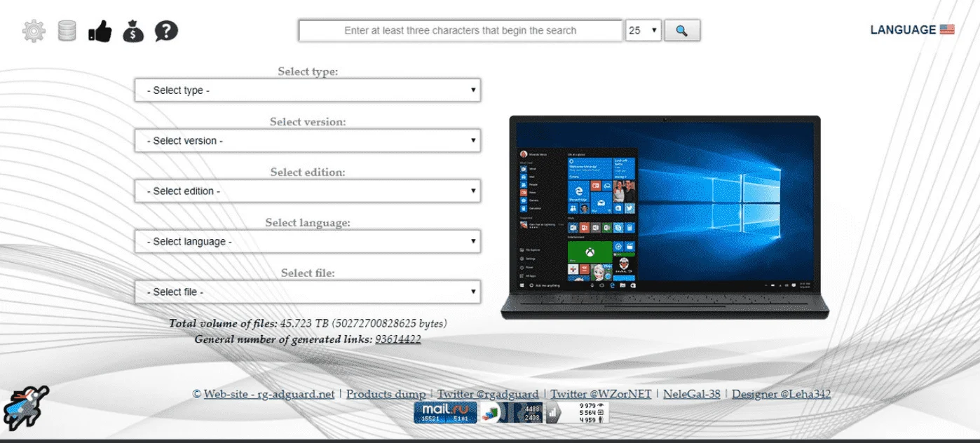This screenshot has width=980, height=443.
Task: Open the question mark help icon
Action: coord(166,30)
